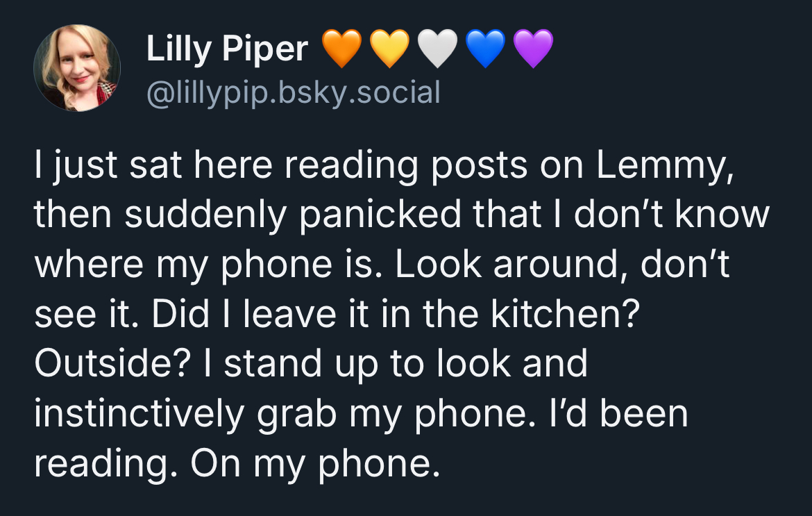812x516 pixels.
Task: Click the final sentence "On my phone."
Action: pos(316,463)
